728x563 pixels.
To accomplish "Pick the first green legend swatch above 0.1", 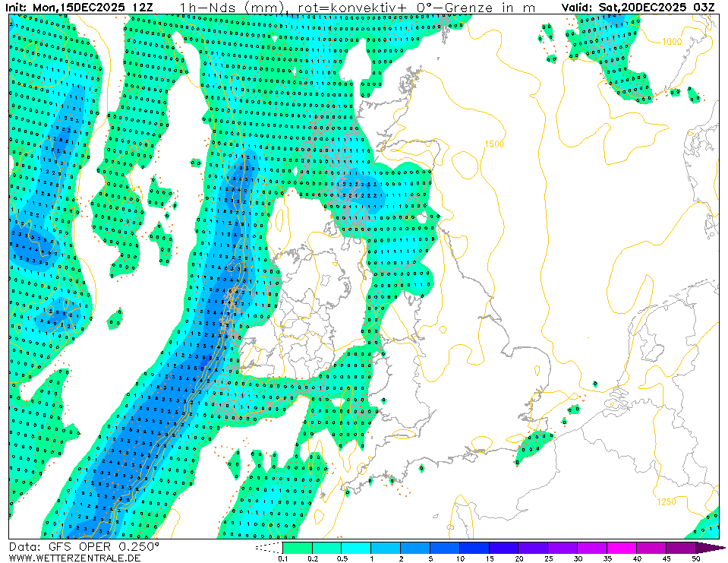I will click(297, 547).
